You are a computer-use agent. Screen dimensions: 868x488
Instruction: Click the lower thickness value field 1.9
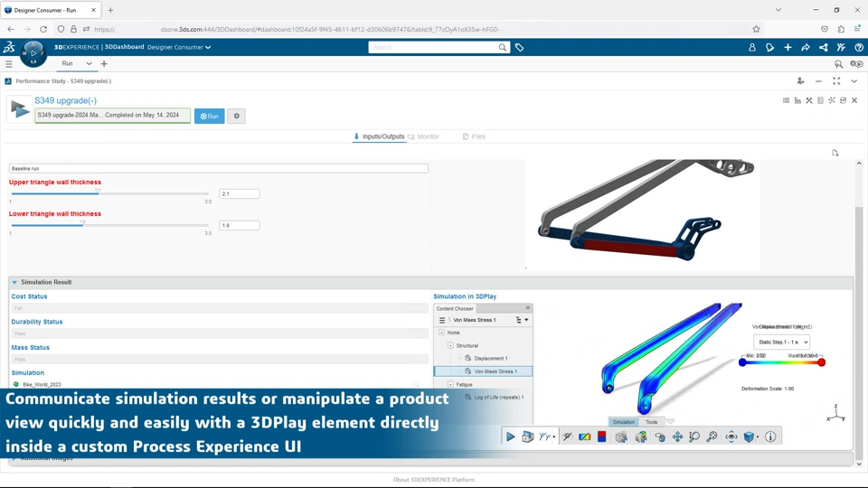[x=239, y=225]
